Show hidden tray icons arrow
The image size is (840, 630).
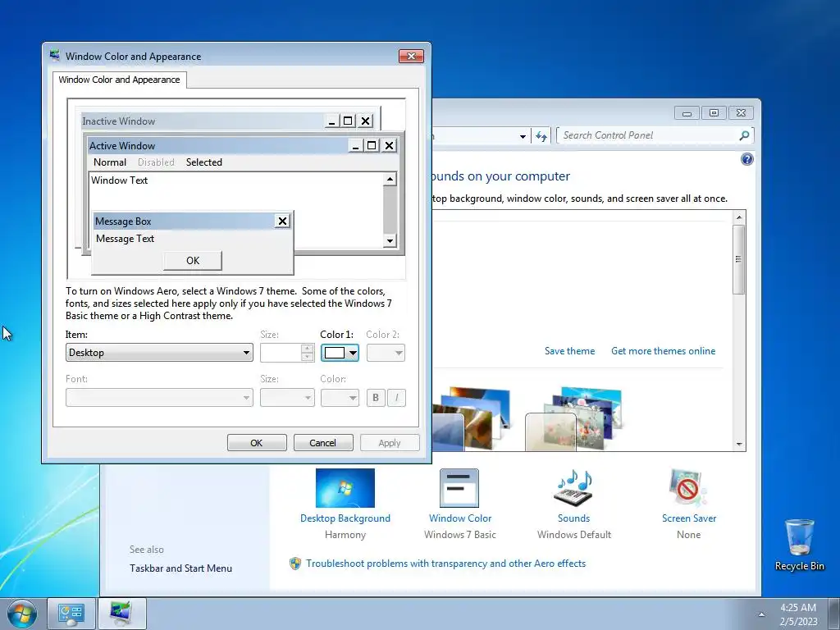coord(761,614)
